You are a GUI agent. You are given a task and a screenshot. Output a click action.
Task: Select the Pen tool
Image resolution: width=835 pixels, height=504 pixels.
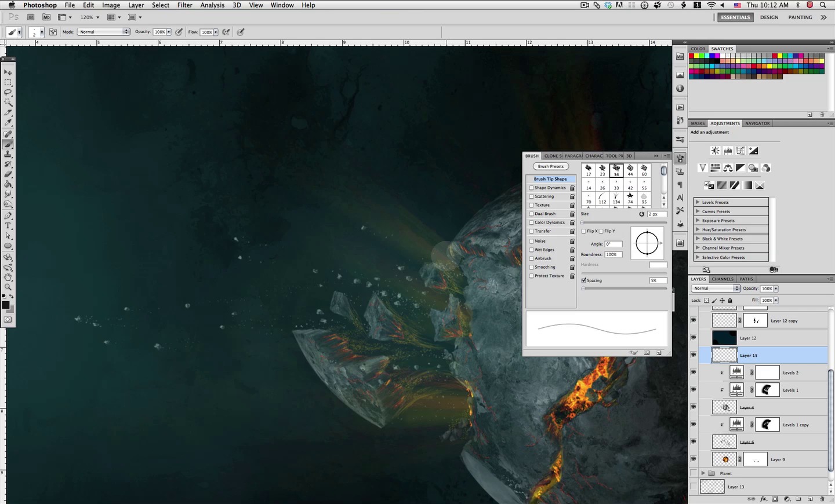tap(8, 216)
